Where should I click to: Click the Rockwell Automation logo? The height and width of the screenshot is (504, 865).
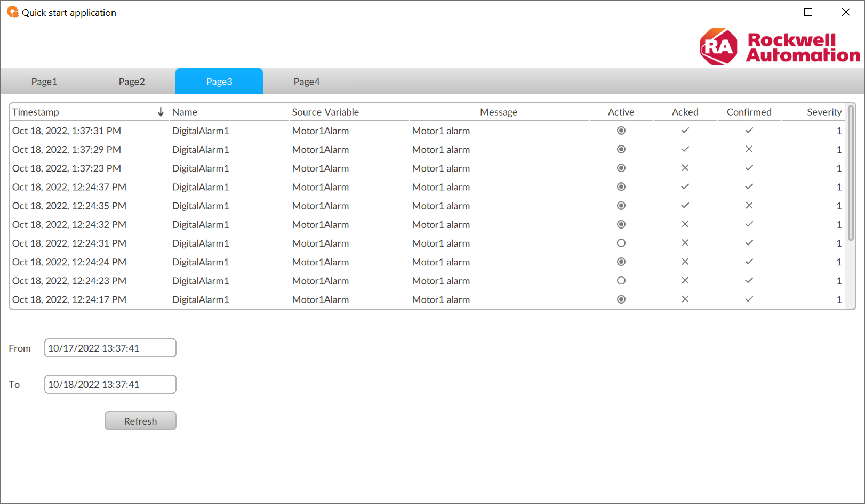point(779,47)
